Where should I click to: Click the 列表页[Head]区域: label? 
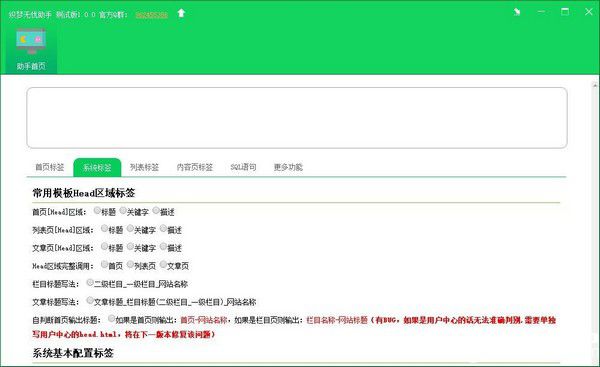(63, 230)
